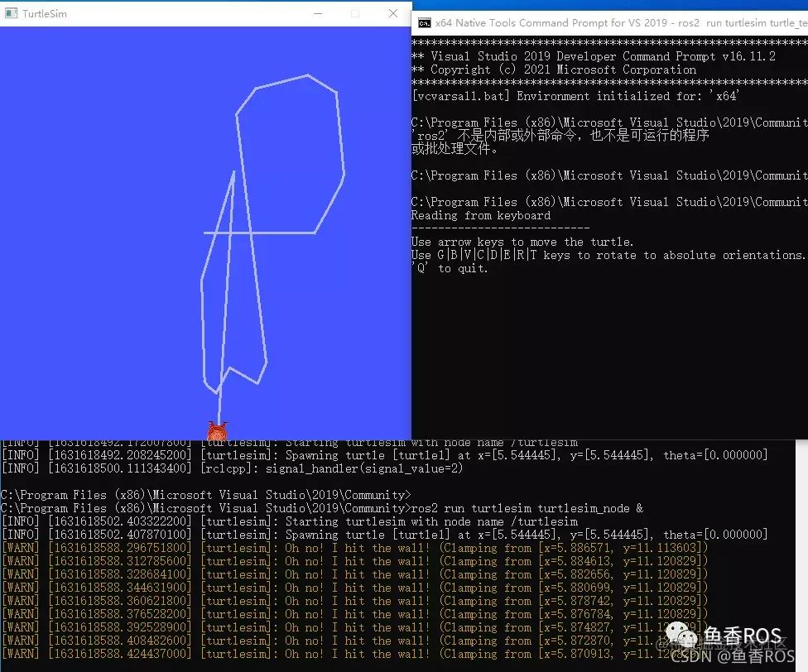Click the INFO line with timestamp 1631618502.407870100
This screenshot has width=808, height=672.
click(384, 535)
